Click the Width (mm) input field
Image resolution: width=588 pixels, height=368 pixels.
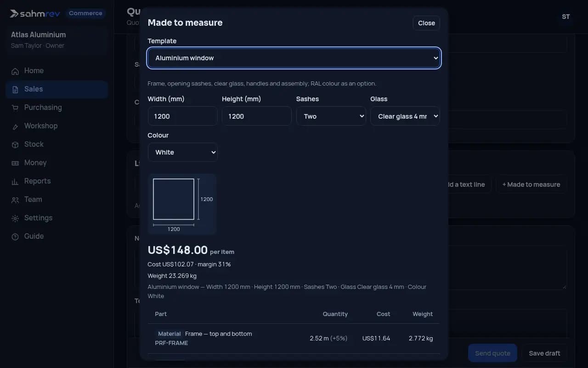coord(182,116)
